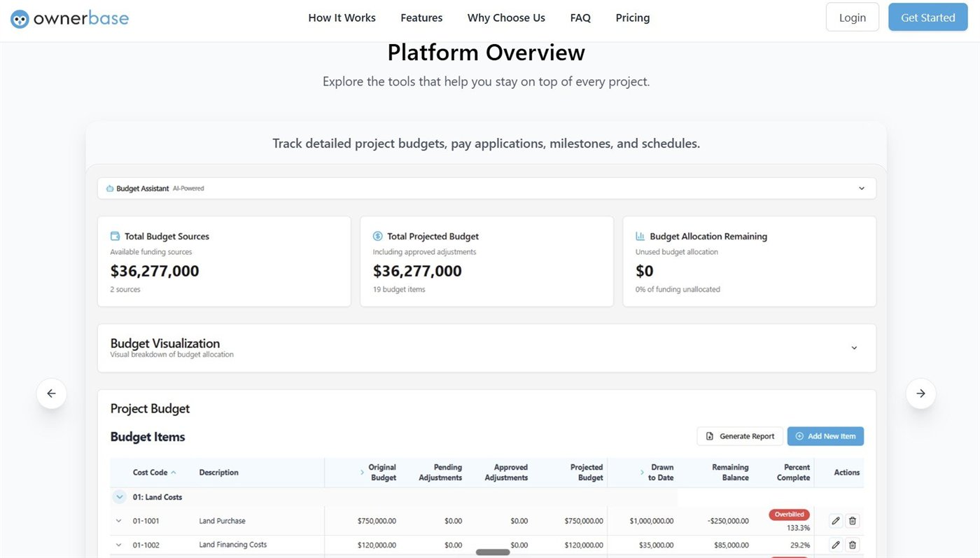Click the plus icon on Add New Item
Viewport: 980px width, 558px height.
coord(799,436)
